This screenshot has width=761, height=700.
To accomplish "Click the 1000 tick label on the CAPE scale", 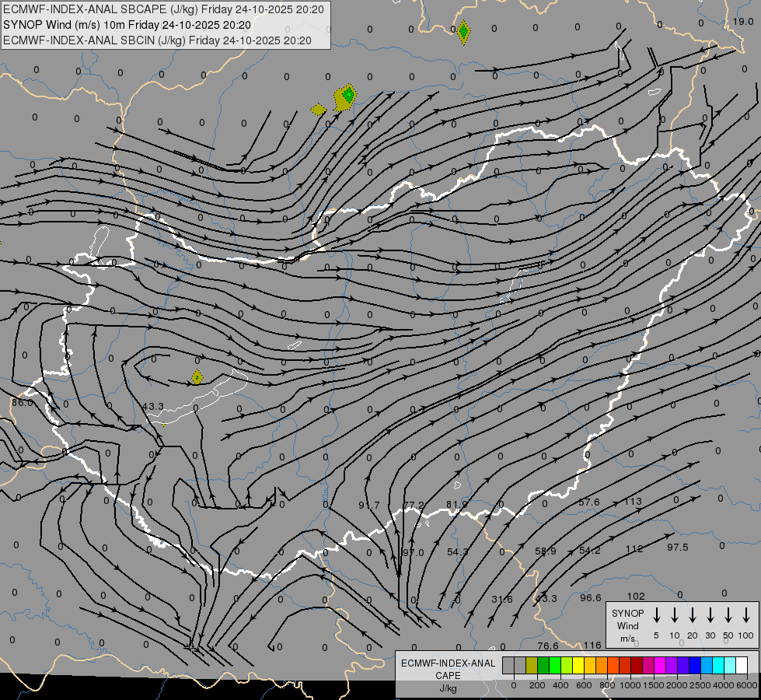I will point(630,685).
